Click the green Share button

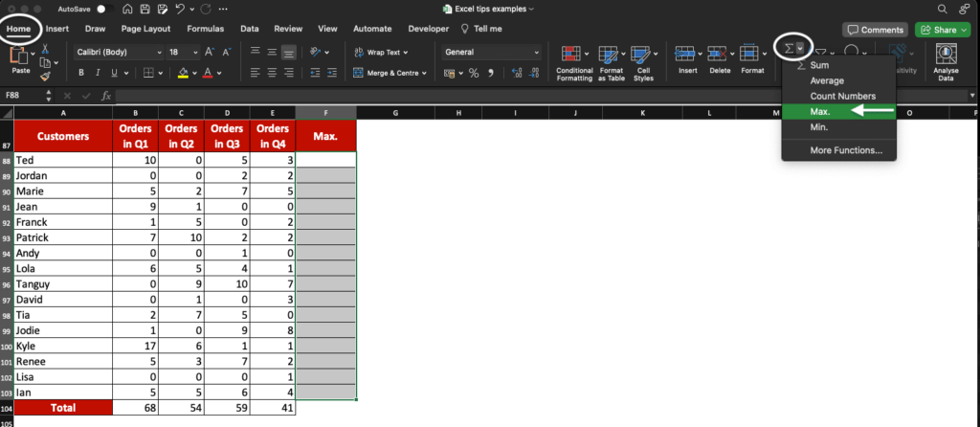(x=944, y=30)
